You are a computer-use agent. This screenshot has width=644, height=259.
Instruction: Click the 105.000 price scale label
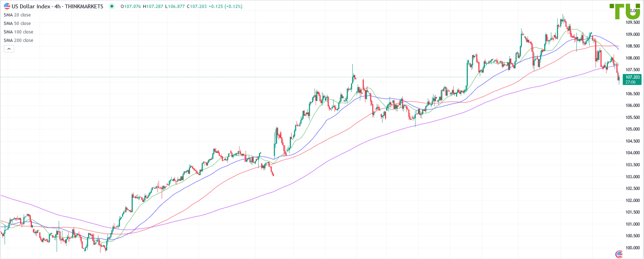click(633, 129)
